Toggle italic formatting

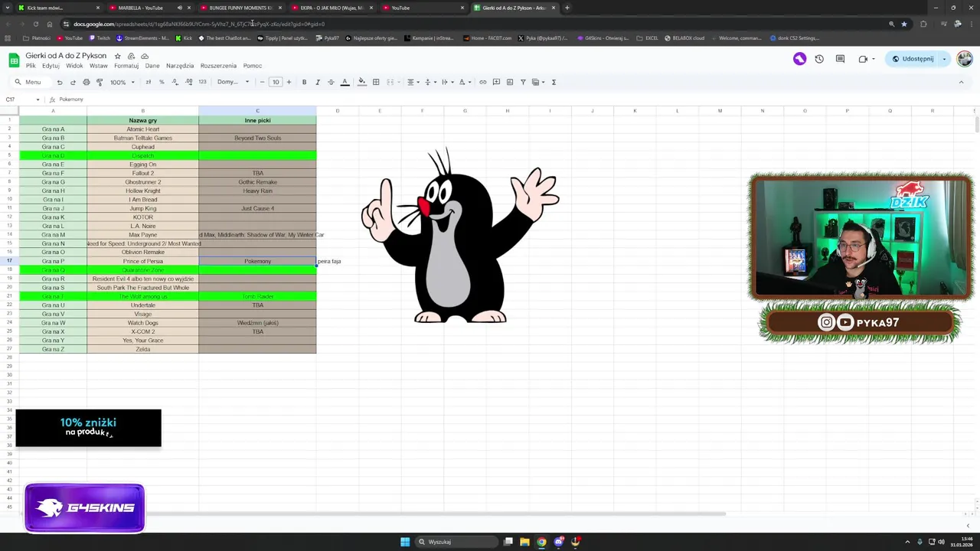(318, 82)
